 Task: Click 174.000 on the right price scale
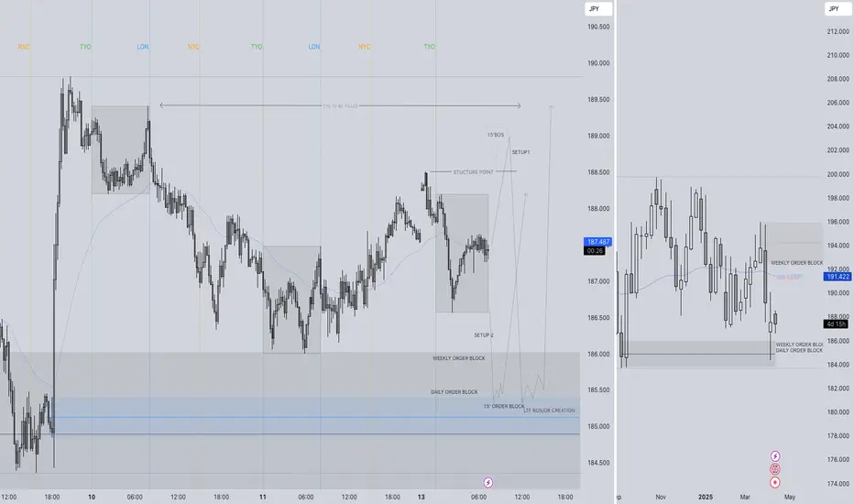(x=838, y=484)
